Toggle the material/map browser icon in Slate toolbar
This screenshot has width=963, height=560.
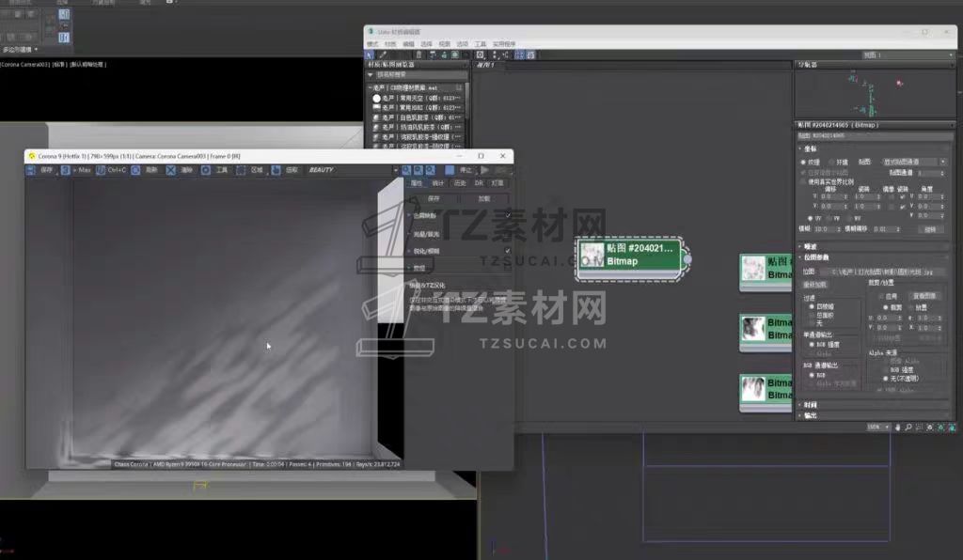coord(519,54)
